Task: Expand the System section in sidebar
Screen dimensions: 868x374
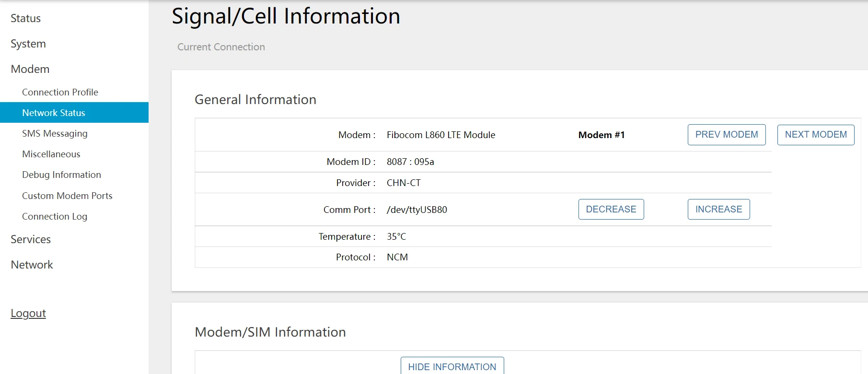Action: 28,44
